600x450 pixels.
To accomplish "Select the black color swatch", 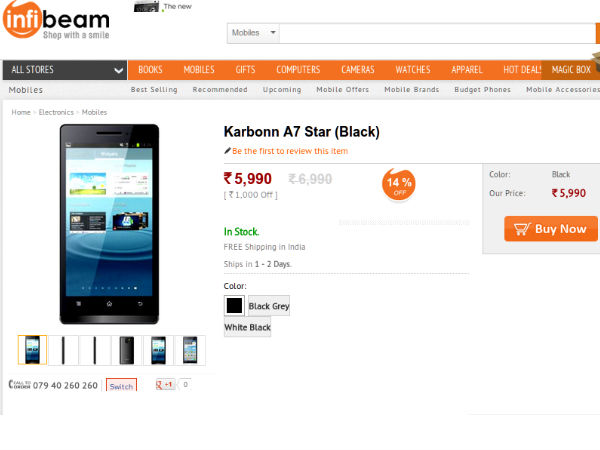I will click(x=234, y=306).
